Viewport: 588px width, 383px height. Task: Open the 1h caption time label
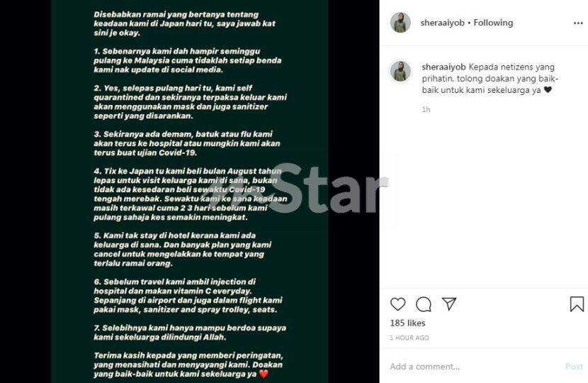coord(426,110)
